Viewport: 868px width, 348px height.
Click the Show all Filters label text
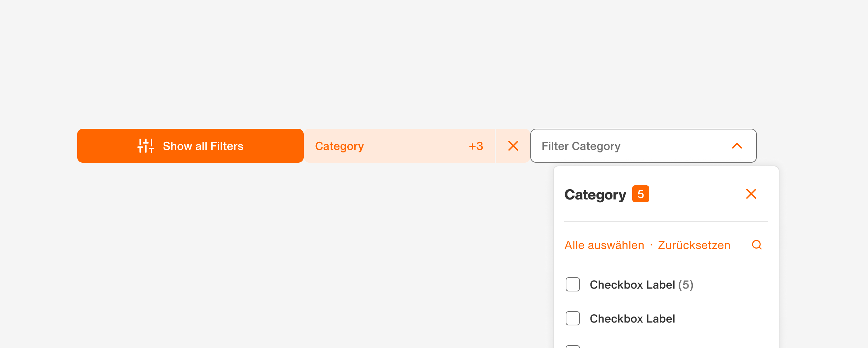203,146
